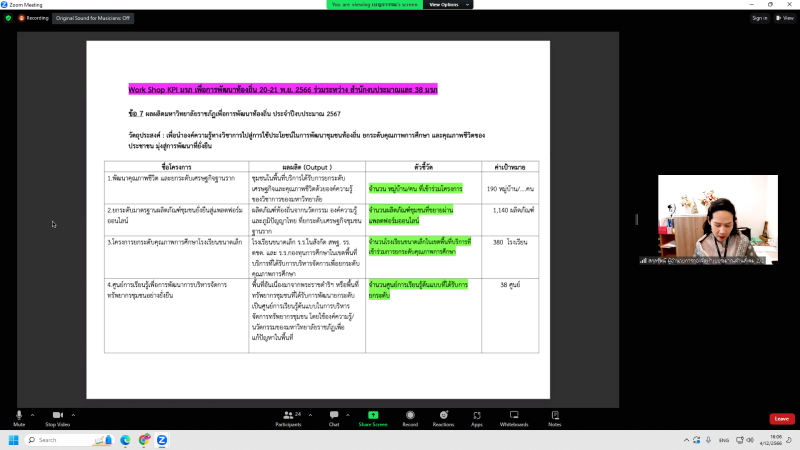800x450 pixels.
Task: Click the green Share Screen button
Action: click(x=373, y=416)
